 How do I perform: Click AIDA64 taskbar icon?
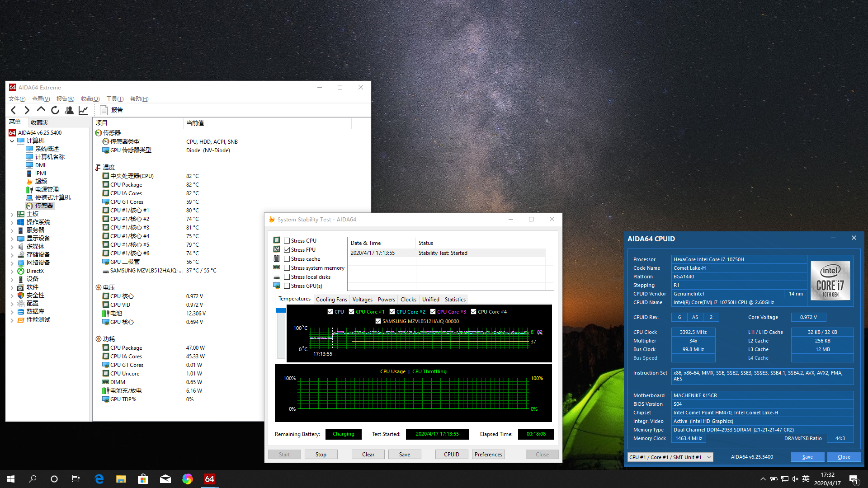click(x=210, y=479)
